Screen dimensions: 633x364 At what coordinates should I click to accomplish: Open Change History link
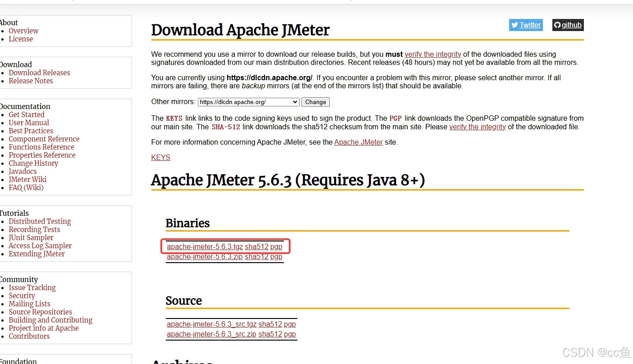pos(33,164)
